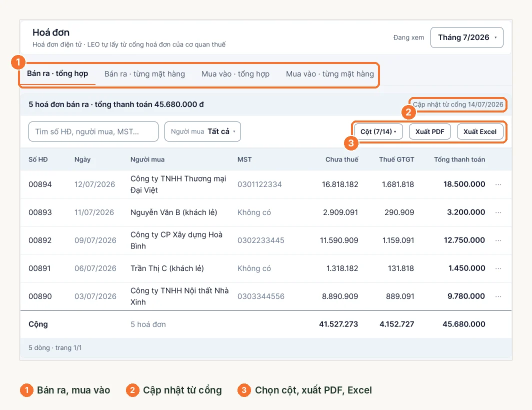Select invoice number 00893
Image resolution: width=532 pixels, height=410 pixels.
pyautogui.click(x=40, y=212)
